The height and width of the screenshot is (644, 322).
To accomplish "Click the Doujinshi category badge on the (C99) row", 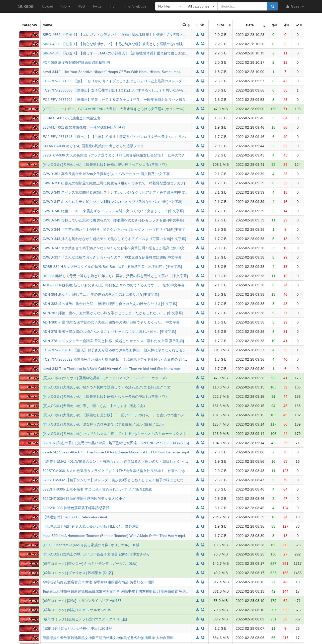I will click(x=29, y=109).
